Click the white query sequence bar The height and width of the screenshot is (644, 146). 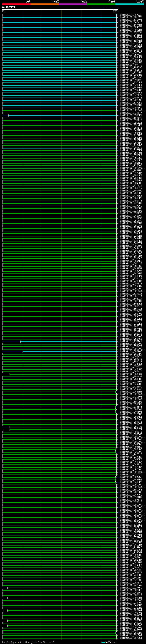(x=60, y=9)
